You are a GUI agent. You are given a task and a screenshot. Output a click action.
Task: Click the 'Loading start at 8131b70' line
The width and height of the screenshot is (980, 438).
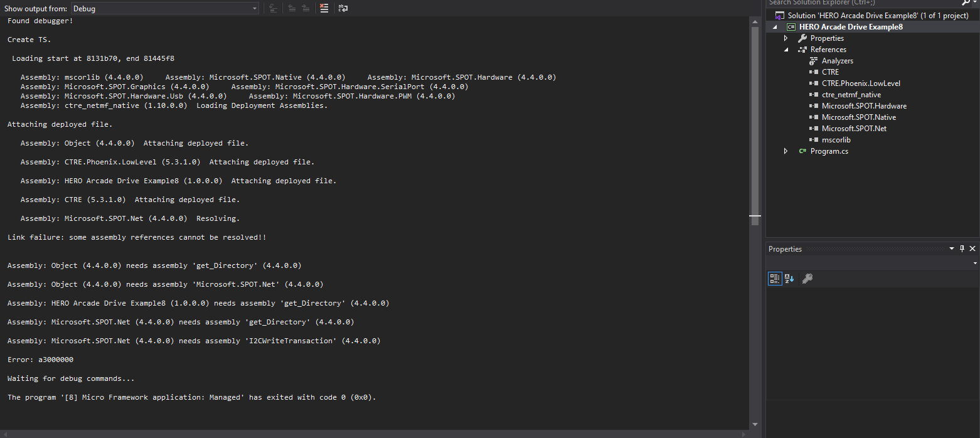(x=93, y=58)
